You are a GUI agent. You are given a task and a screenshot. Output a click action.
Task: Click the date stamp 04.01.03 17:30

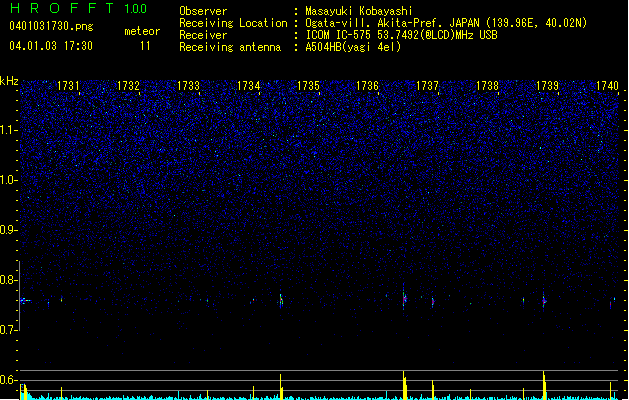point(51,46)
